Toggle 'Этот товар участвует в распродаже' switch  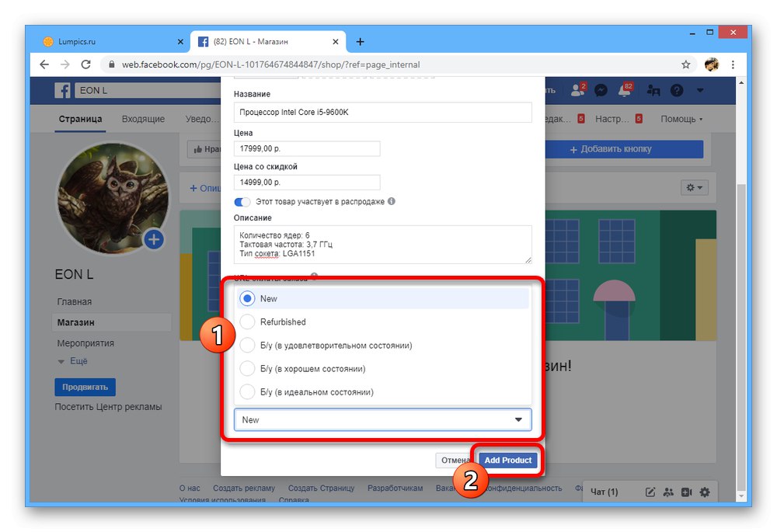point(242,202)
